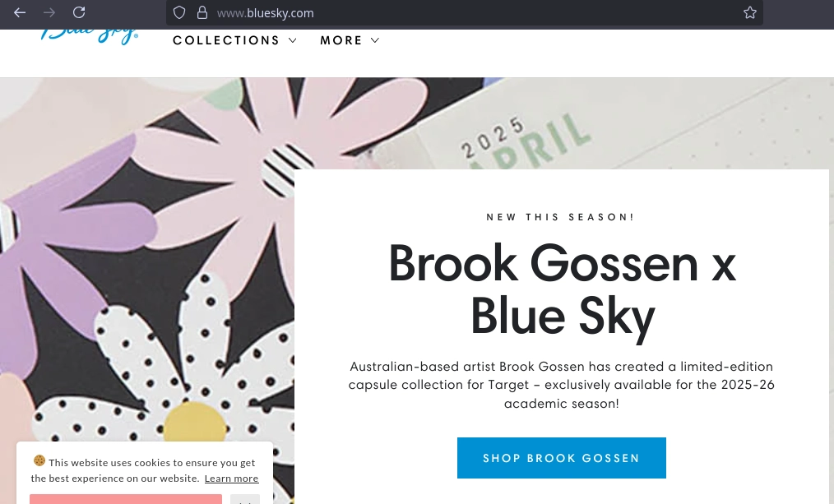
Task: Expand the Collections dropdown menu
Action: click(234, 40)
